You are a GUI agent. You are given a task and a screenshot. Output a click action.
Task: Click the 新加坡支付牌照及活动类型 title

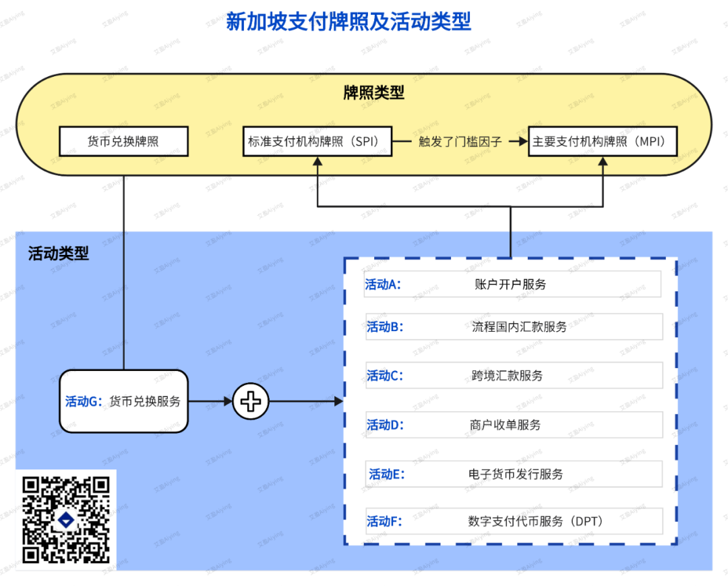click(x=348, y=22)
